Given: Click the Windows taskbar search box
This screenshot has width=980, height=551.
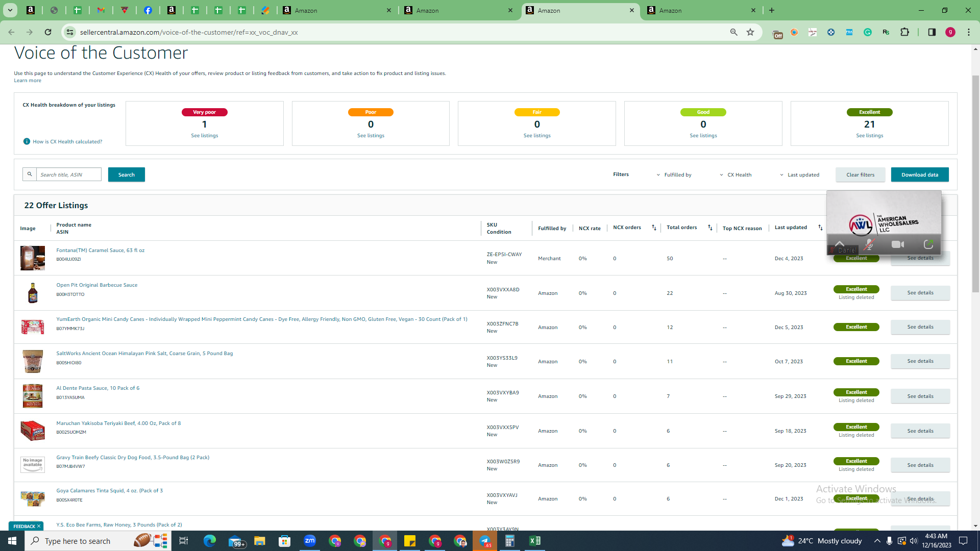Looking at the screenshot, I should click(x=97, y=541).
